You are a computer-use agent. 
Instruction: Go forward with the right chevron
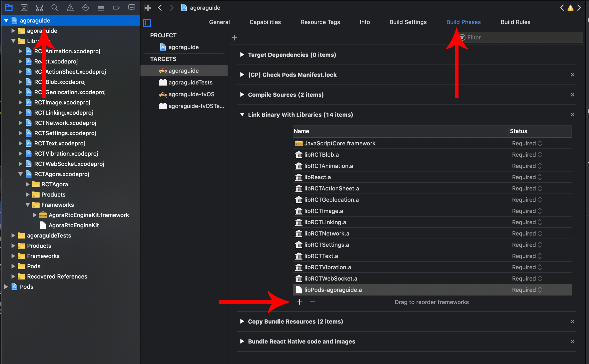(172, 8)
